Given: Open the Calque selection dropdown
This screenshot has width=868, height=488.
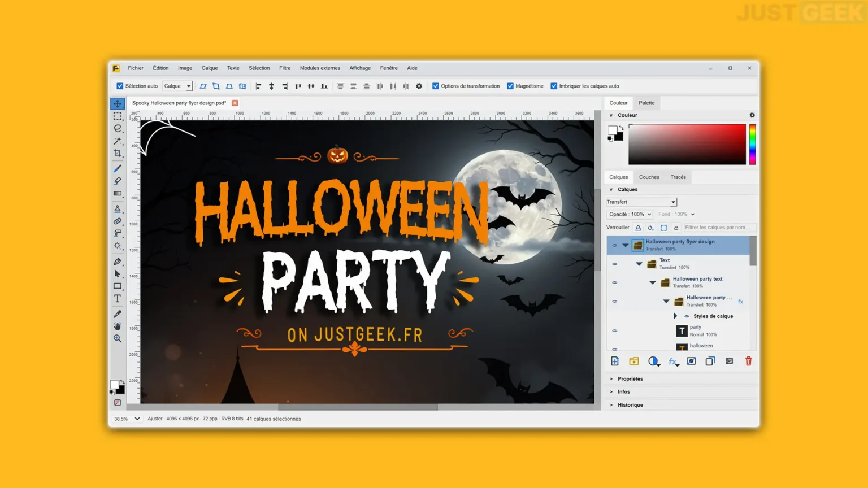Looking at the screenshot, I should [177, 86].
